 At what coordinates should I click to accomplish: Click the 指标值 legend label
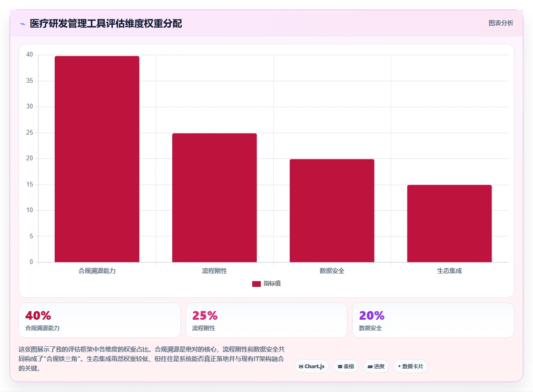[272, 284]
